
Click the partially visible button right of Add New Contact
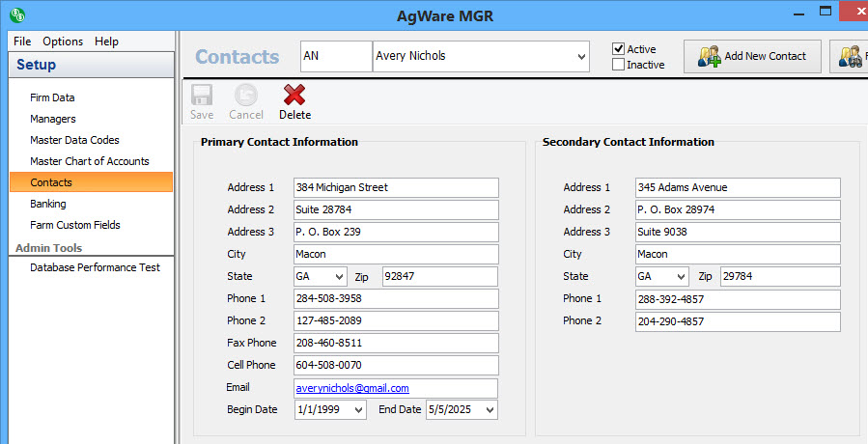[x=850, y=56]
